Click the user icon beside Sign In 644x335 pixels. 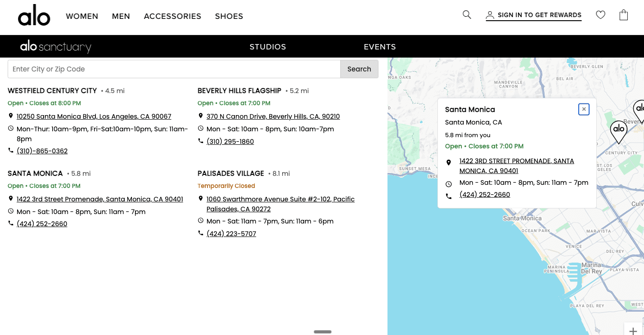pos(490,15)
